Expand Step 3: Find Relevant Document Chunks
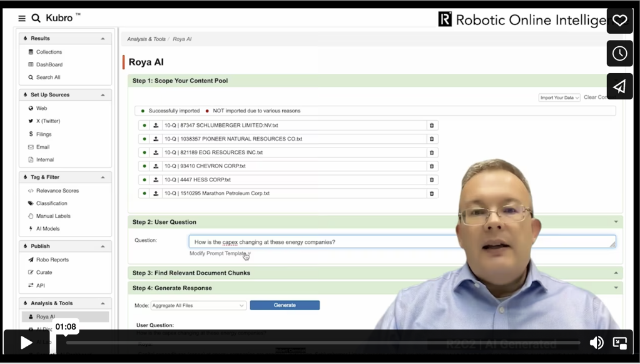 (616, 273)
